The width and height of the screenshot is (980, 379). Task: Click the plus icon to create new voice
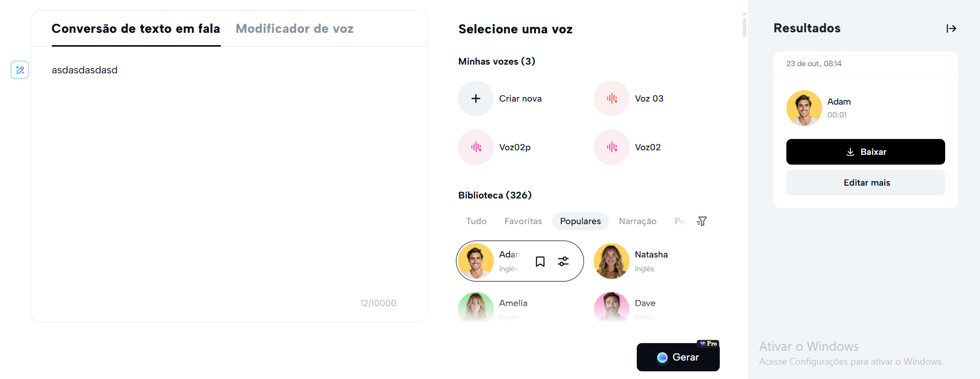pos(476,98)
